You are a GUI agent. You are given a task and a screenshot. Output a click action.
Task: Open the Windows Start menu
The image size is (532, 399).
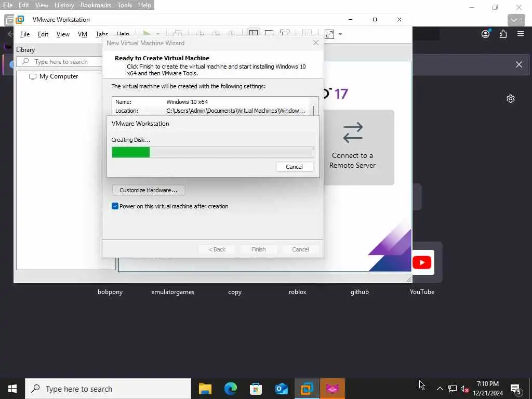click(x=12, y=389)
